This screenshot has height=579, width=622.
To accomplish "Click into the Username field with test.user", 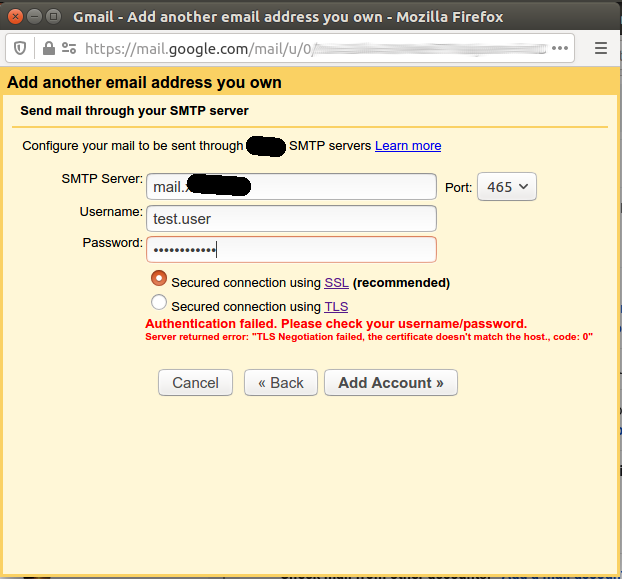I will pyautogui.click(x=292, y=219).
